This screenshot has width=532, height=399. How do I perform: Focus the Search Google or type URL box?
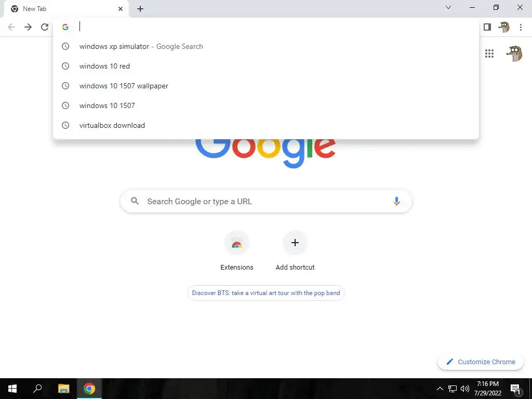click(266, 201)
